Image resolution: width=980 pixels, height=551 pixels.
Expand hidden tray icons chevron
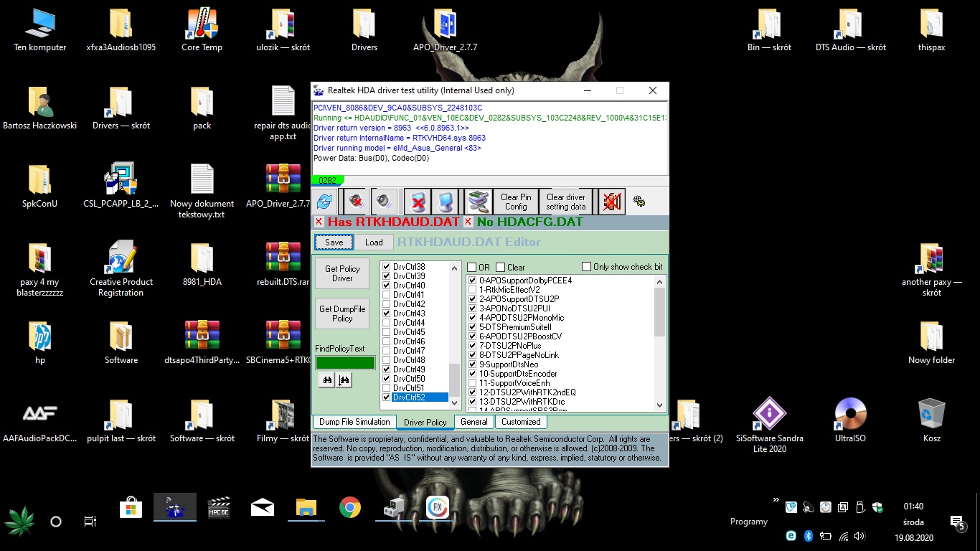776,500
